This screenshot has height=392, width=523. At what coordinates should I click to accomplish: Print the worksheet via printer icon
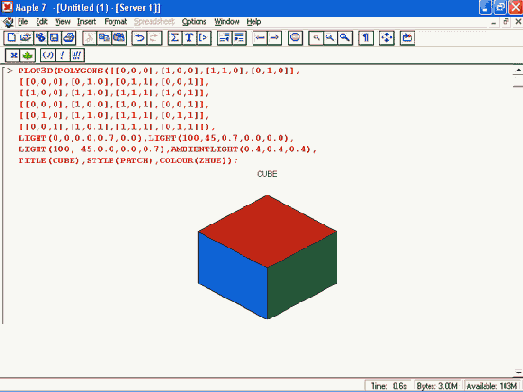click(x=69, y=38)
